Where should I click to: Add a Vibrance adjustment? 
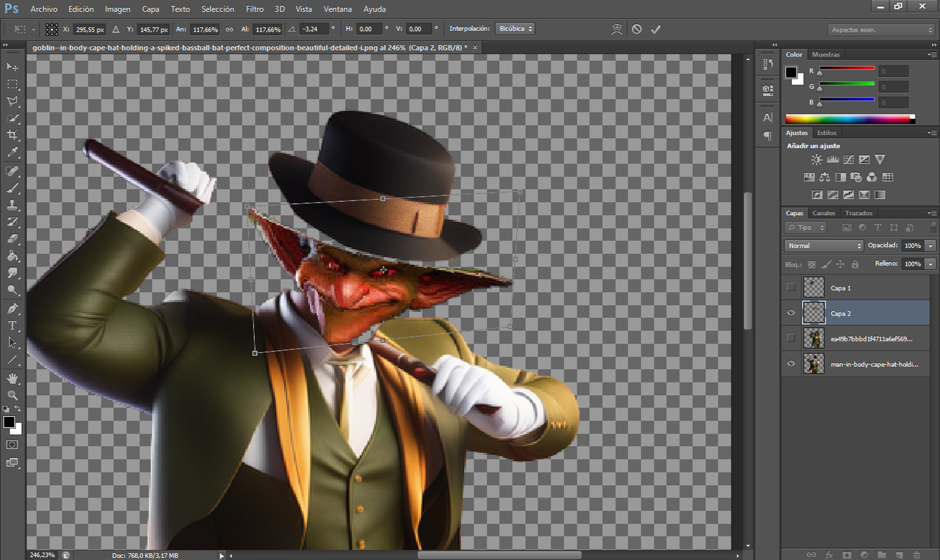point(880,159)
